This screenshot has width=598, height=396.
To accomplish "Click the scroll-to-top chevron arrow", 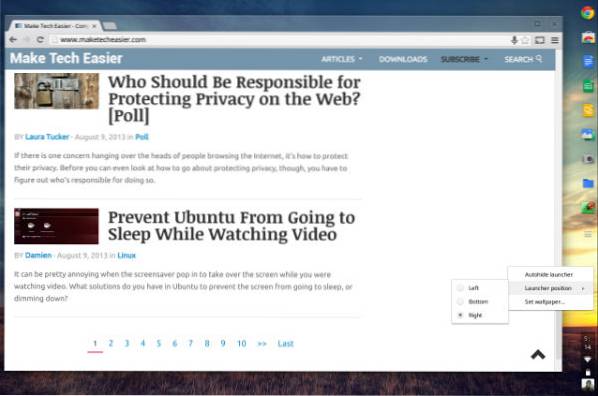I will (x=538, y=355).
